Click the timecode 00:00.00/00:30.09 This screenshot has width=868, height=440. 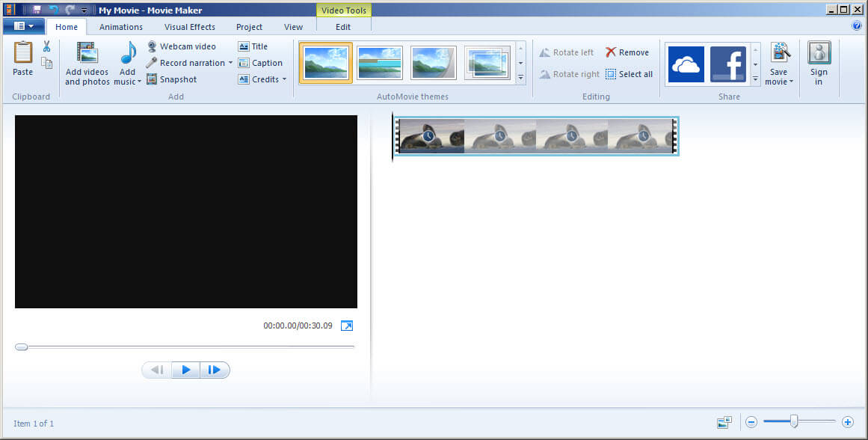[298, 326]
